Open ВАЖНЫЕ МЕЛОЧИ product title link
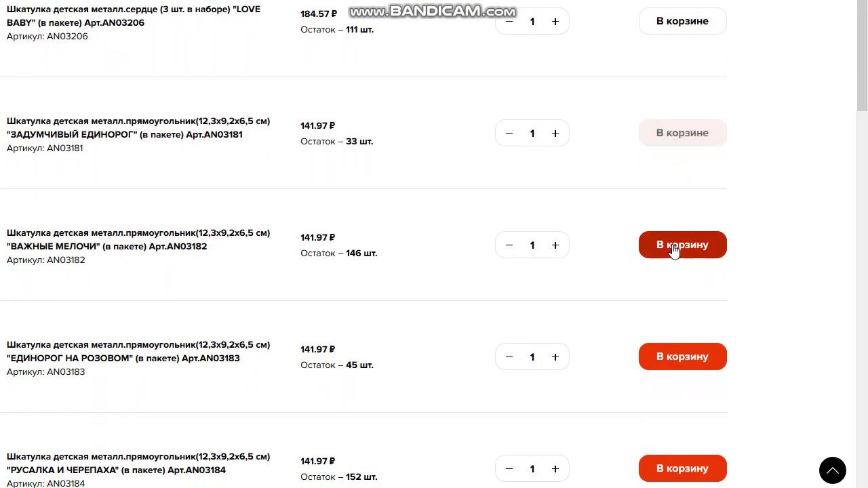The image size is (868, 488). tap(138, 239)
